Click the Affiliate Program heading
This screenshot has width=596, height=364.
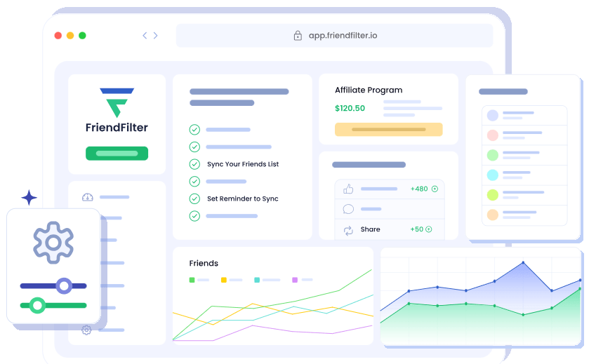[x=369, y=90]
